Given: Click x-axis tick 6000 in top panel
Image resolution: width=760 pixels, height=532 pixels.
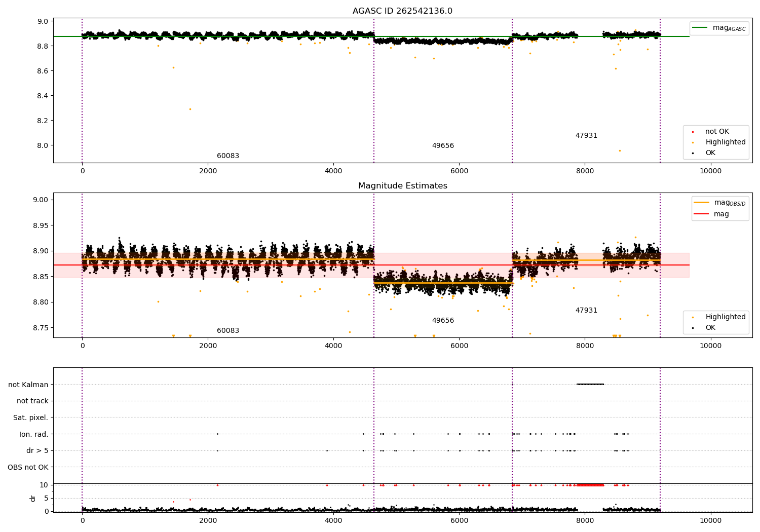Looking at the screenshot, I should [459, 172].
